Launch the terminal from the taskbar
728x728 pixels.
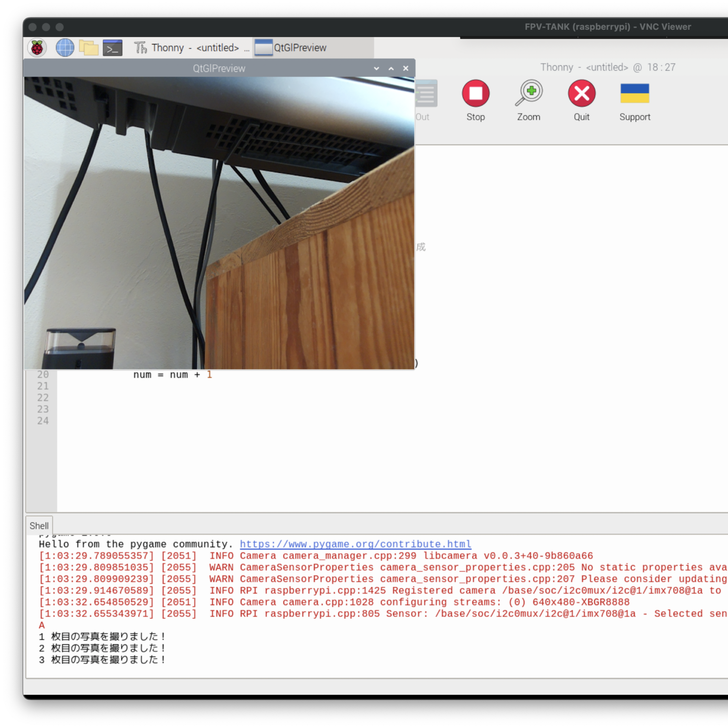[x=113, y=48]
